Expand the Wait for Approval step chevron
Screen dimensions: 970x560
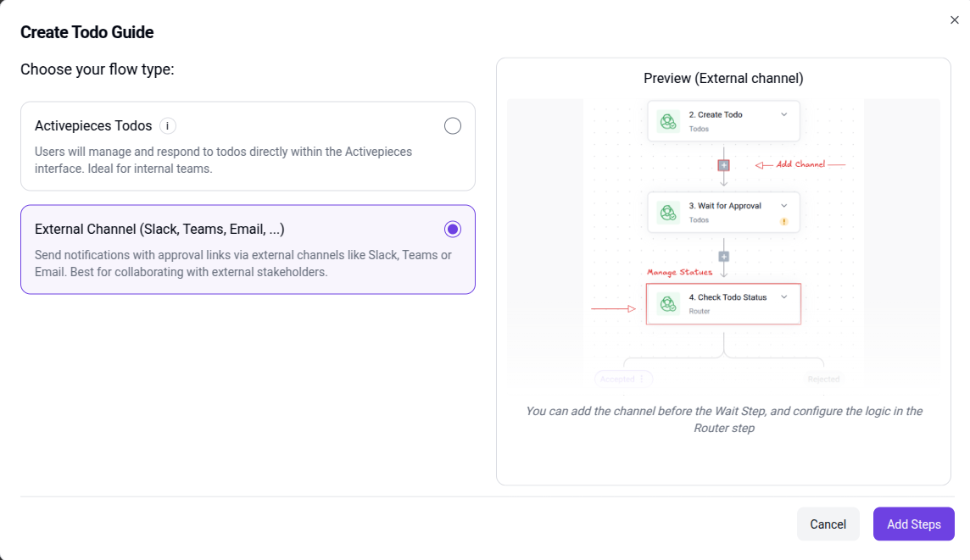tap(783, 206)
